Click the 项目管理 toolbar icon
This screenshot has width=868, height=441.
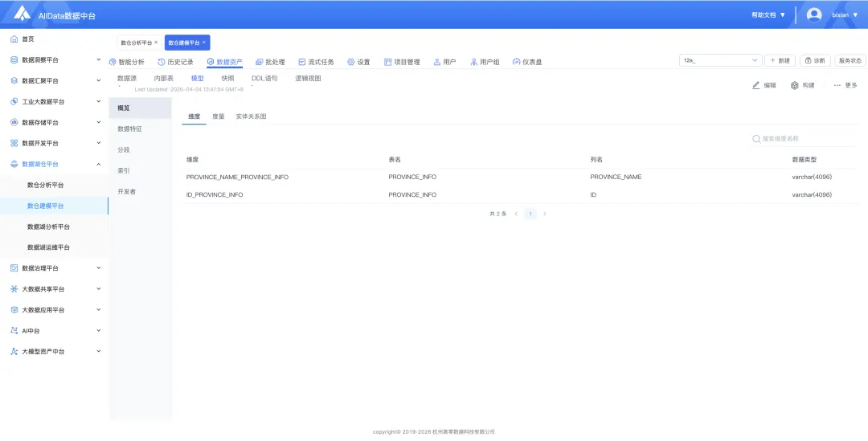tap(388, 62)
